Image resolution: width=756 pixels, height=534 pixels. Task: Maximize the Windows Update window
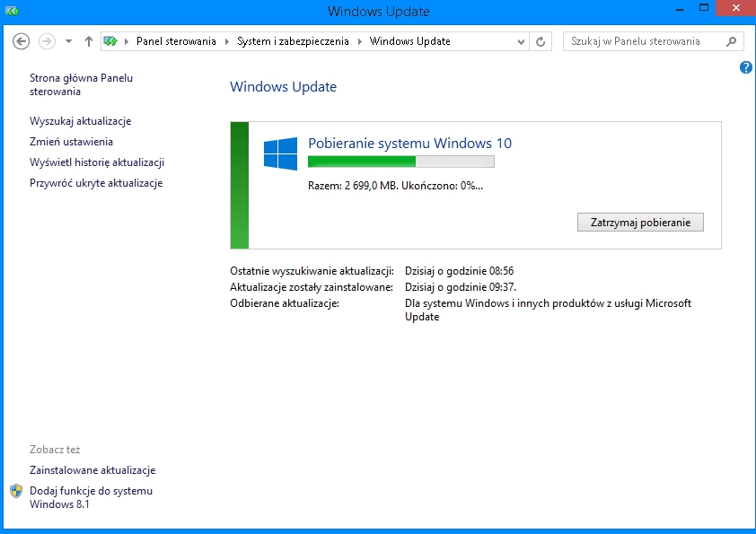[x=704, y=8]
